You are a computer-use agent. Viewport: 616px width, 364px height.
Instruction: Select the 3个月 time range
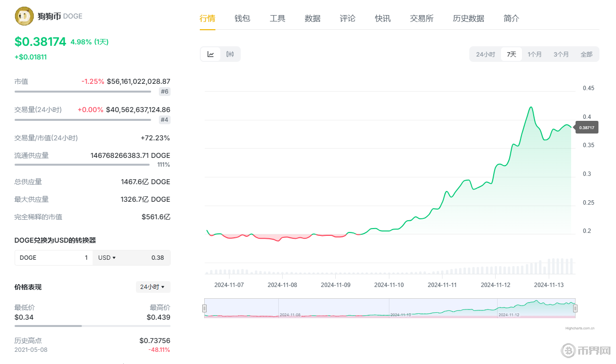tap(561, 54)
